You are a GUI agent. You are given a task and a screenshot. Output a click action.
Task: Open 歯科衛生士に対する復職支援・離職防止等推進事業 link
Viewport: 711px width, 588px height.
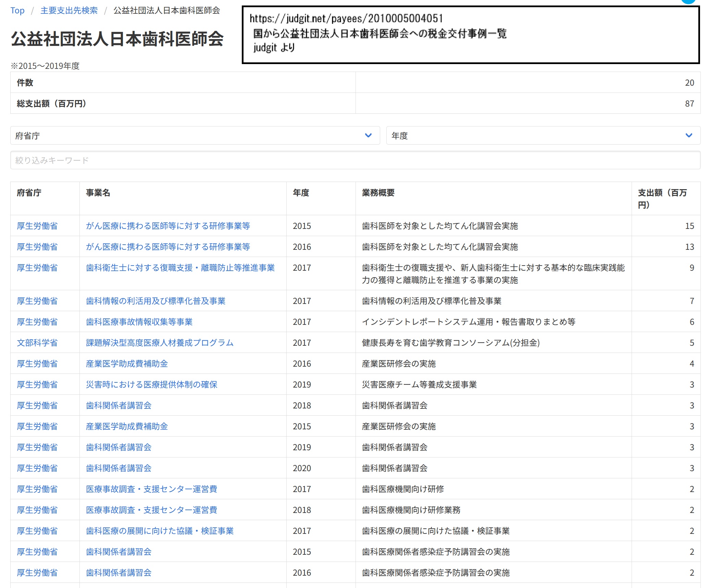180,268
